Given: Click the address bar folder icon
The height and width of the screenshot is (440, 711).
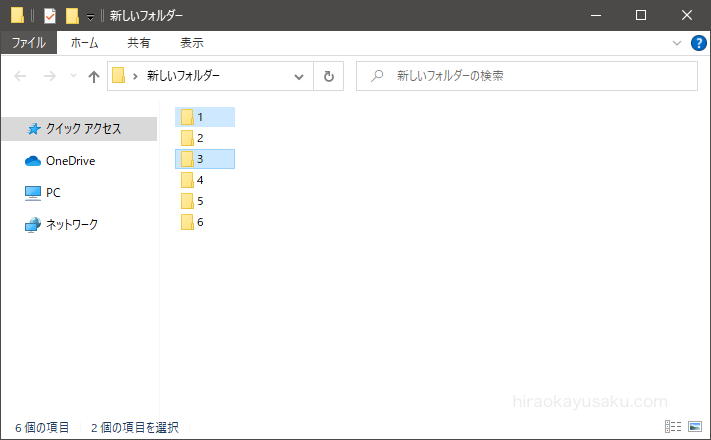Looking at the screenshot, I should (x=118, y=75).
